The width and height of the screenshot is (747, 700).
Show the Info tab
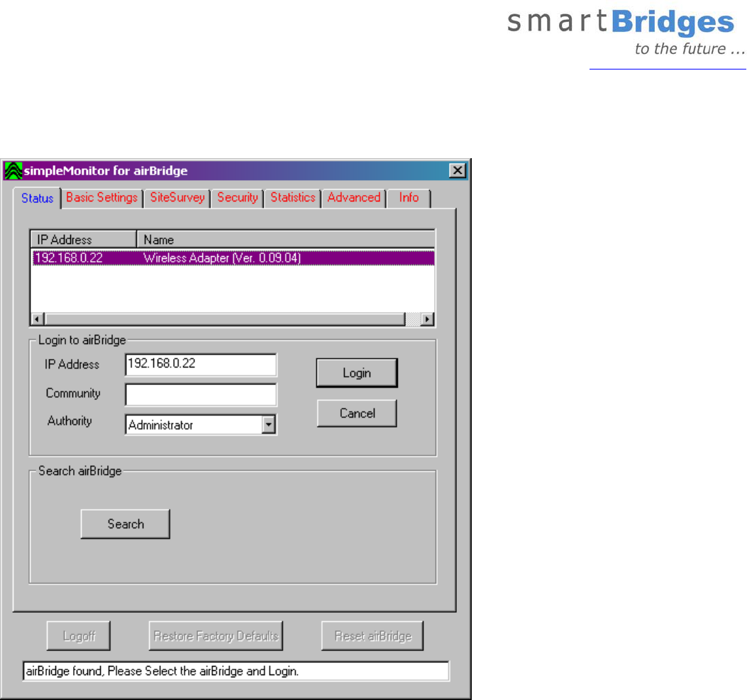409,198
